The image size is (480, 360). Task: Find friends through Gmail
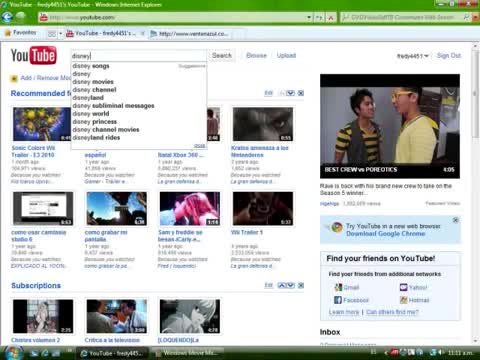[x=347, y=287]
